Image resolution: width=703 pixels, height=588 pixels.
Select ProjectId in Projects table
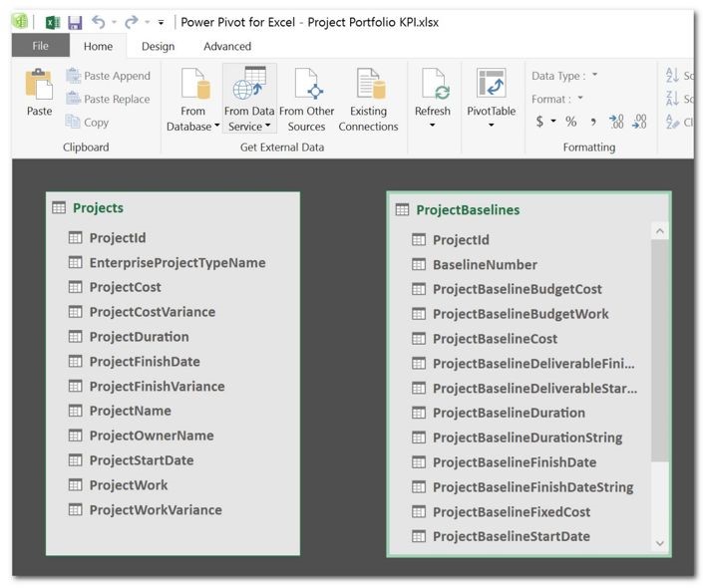tap(118, 238)
